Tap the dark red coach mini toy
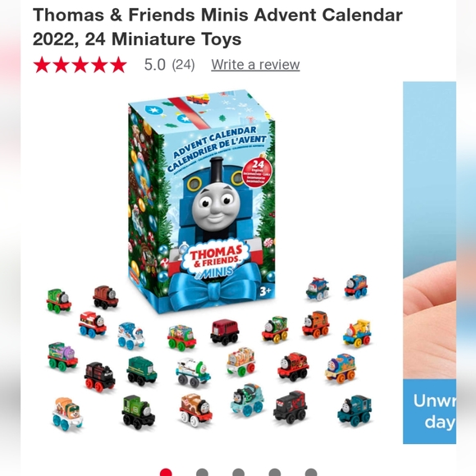This screenshot has height=476, width=476. 225,332
